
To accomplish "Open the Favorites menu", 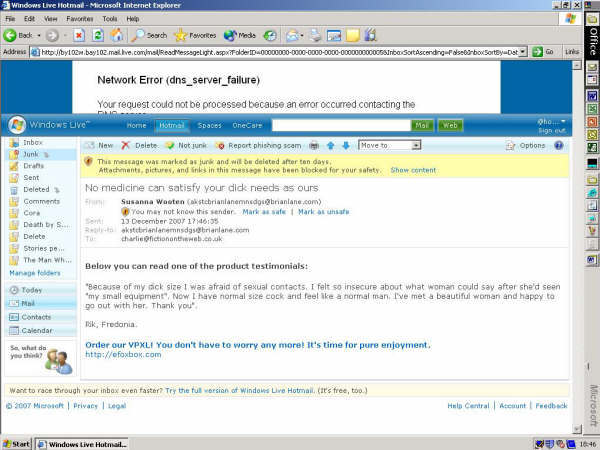I will coord(80,19).
